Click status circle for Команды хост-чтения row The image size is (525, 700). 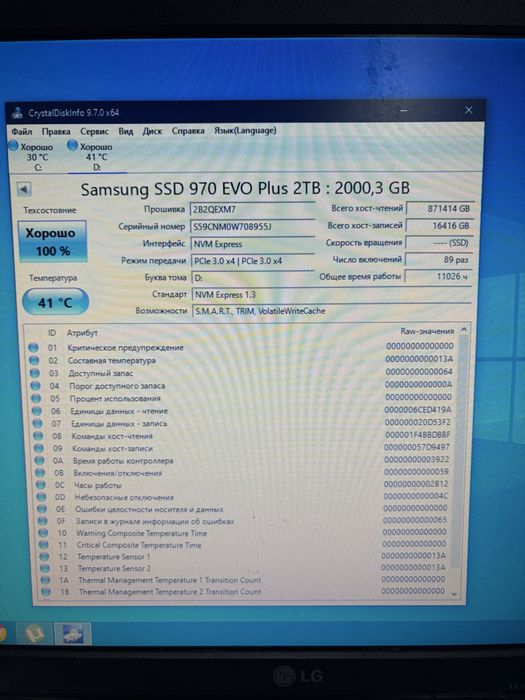38,436
